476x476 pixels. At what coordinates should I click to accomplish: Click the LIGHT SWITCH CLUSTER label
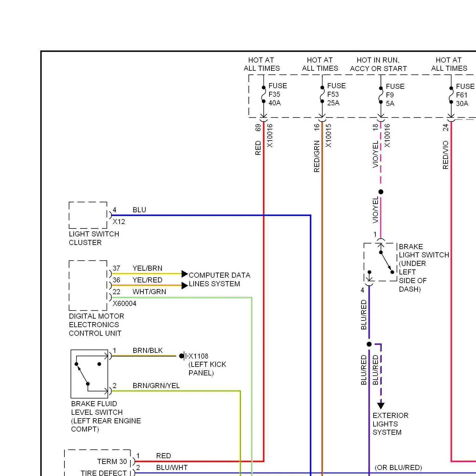click(94, 238)
